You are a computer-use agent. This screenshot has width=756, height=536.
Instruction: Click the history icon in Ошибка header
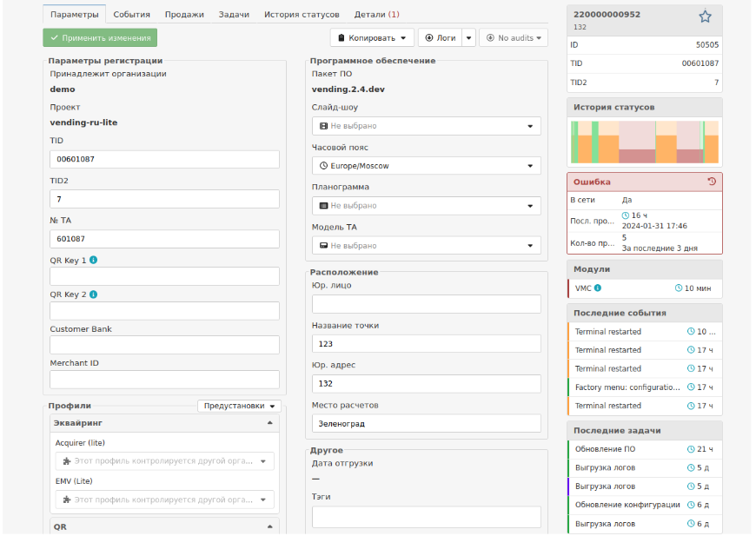coord(712,182)
